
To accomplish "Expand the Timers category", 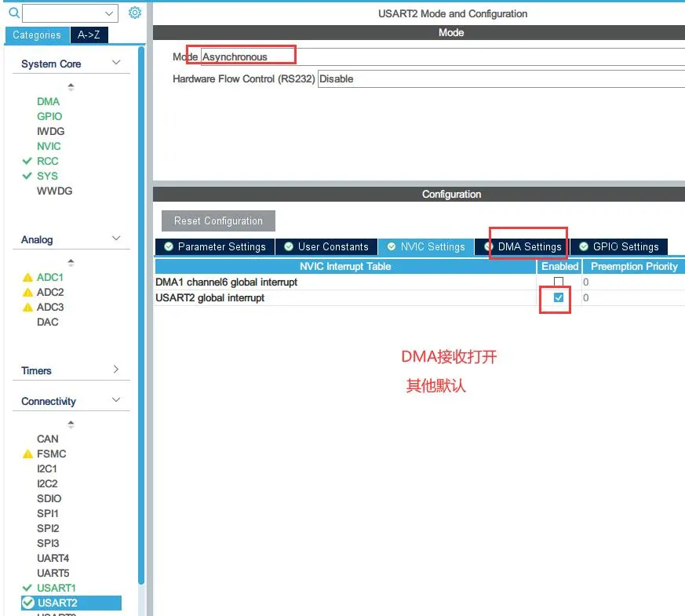I will (x=116, y=370).
